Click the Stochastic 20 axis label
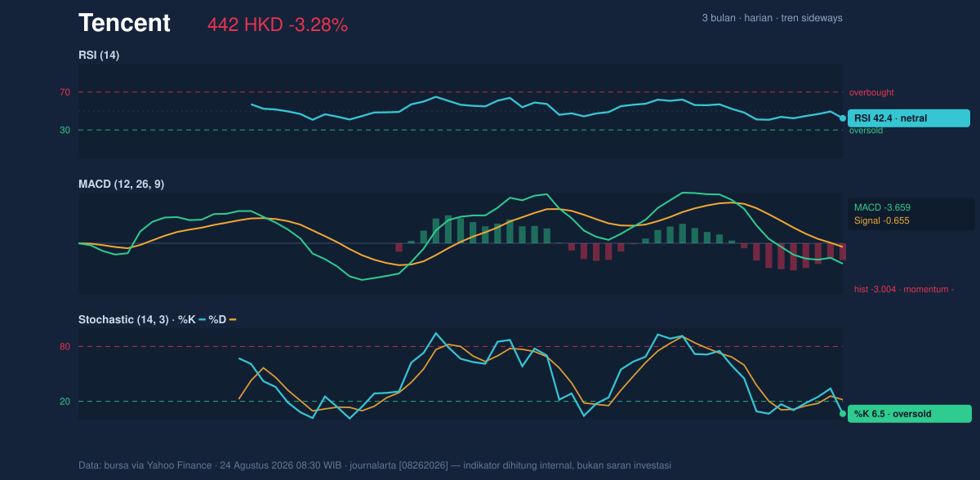This screenshot has height=480, width=980. (x=65, y=402)
